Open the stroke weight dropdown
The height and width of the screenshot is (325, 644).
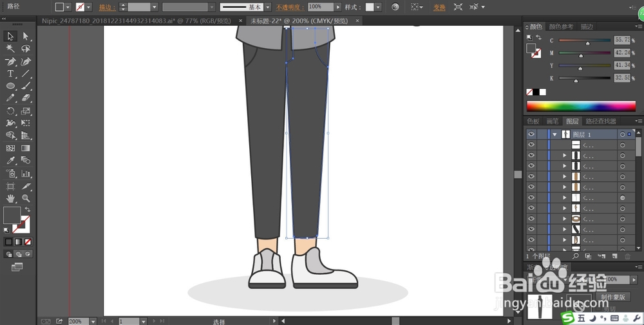click(x=155, y=7)
